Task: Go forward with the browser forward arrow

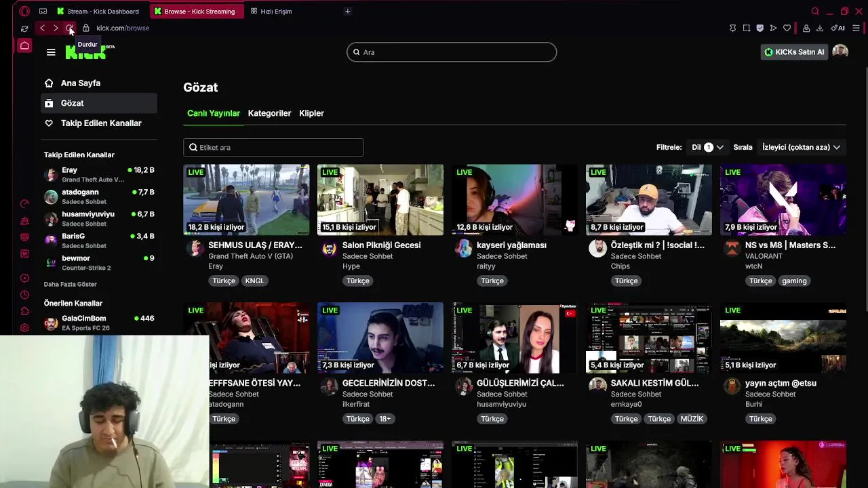Action: point(56,28)
